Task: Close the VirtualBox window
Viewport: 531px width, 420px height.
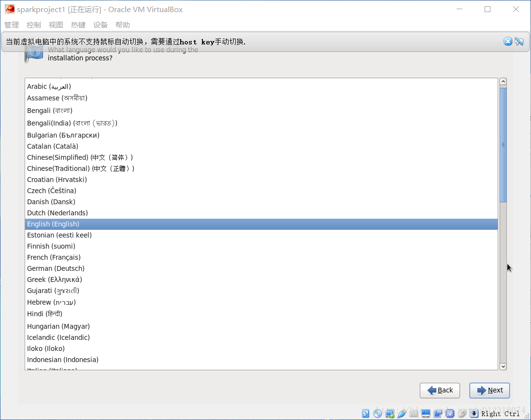Action: (x=516, y=9)
